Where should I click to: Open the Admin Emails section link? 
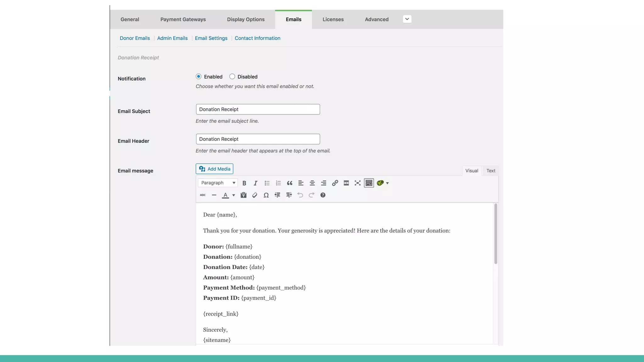pyautogui.click(x=172, y=38)
